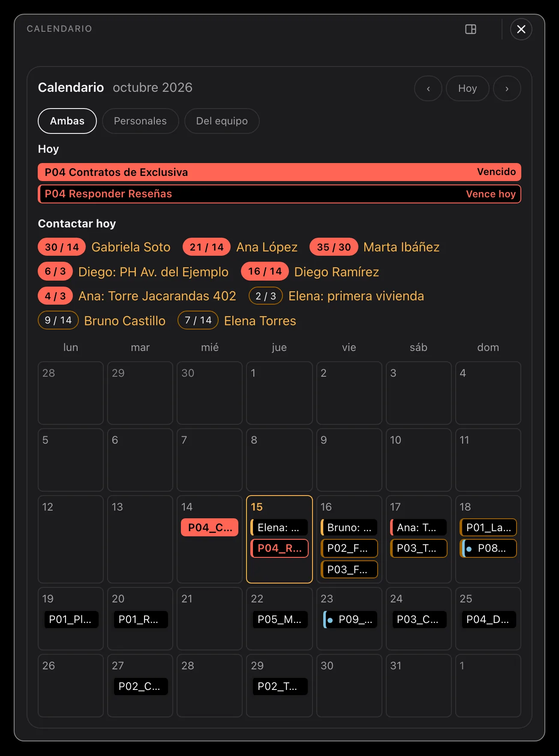Viewport: 559px width, 756px height.
Task: Open P03_T event on October 17
Action: click(x=418, y=548)
